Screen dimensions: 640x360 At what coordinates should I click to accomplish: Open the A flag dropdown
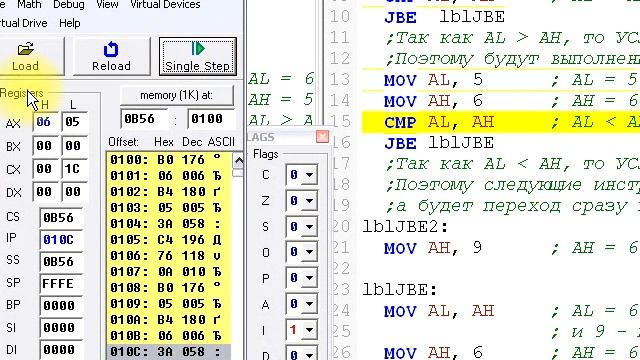pyautogui.click(x=309, y=304)
